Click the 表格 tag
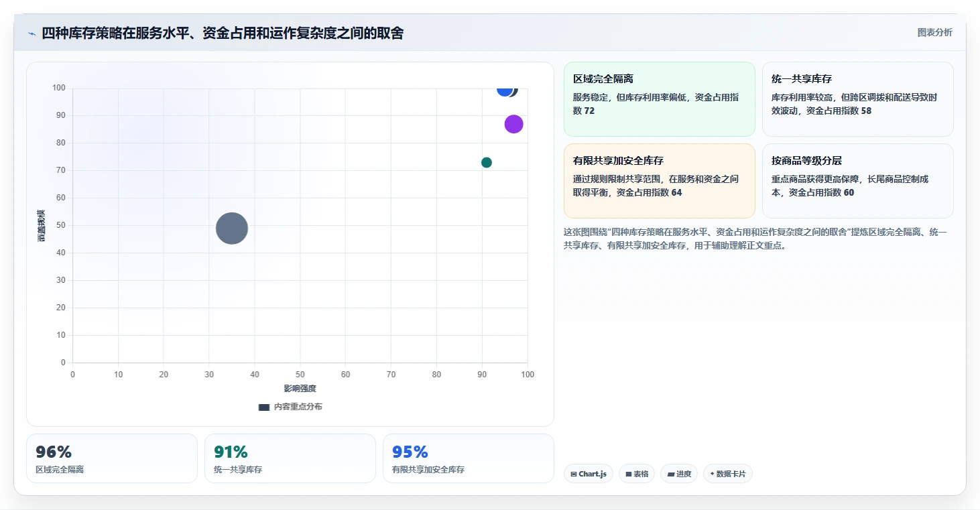 click(637, 474)
